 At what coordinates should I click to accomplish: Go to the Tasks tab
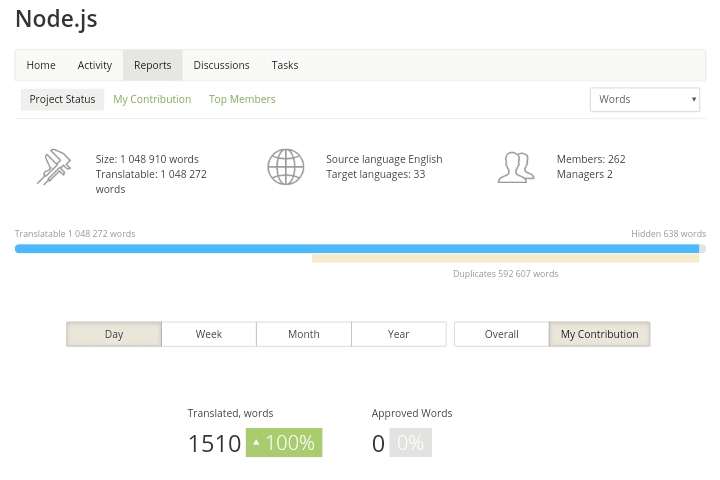[285, 65]
